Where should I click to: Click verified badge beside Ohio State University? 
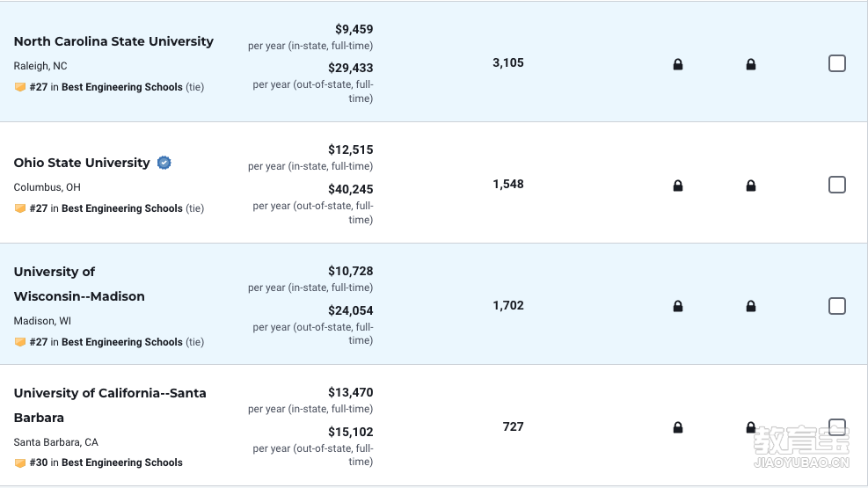point(164,163)
